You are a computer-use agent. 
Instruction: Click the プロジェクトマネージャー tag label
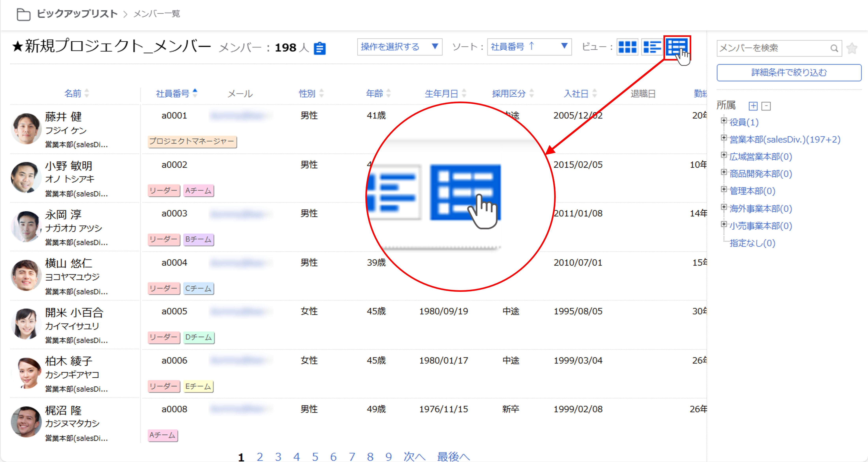(x=192, y=141)
